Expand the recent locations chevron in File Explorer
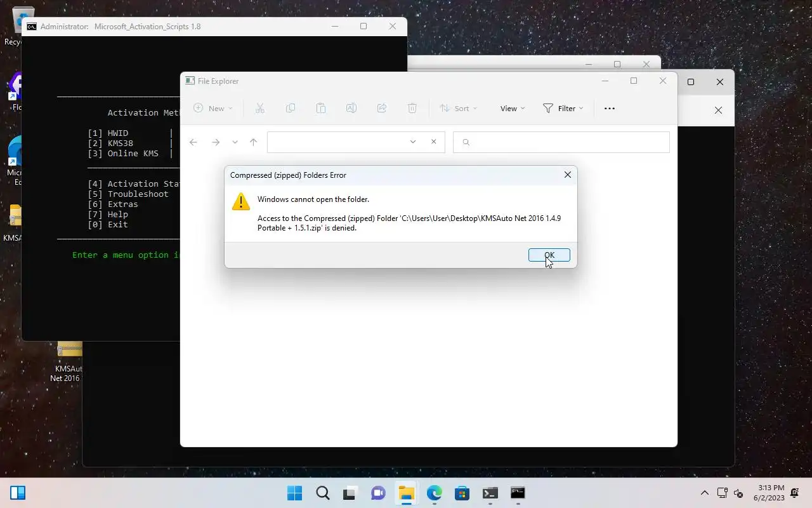The width and height of the screenshot is (812, 508). 235,142
